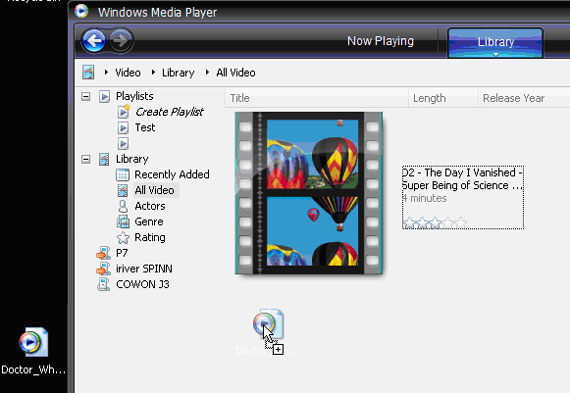Click Library in the breadcrumb path
570x393 pixels.
[x=178, y=73]
